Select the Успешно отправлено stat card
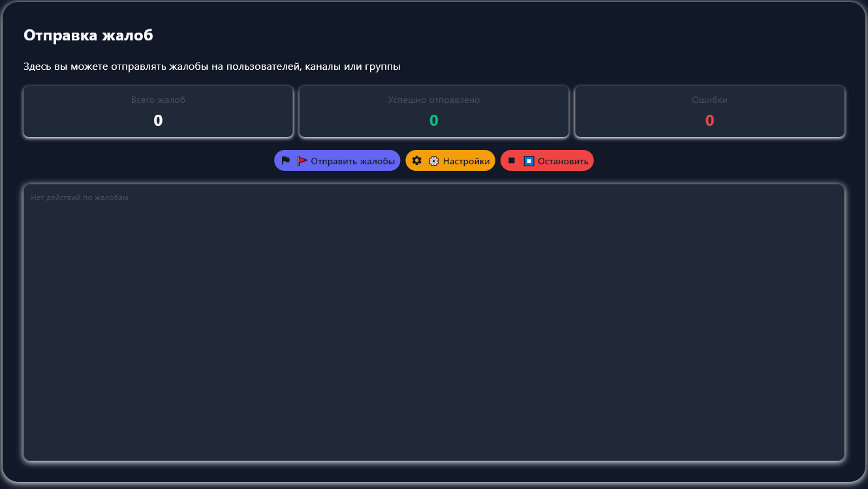Screen dimensions: 868x489 pyautogui.click(x=434, y=111)
